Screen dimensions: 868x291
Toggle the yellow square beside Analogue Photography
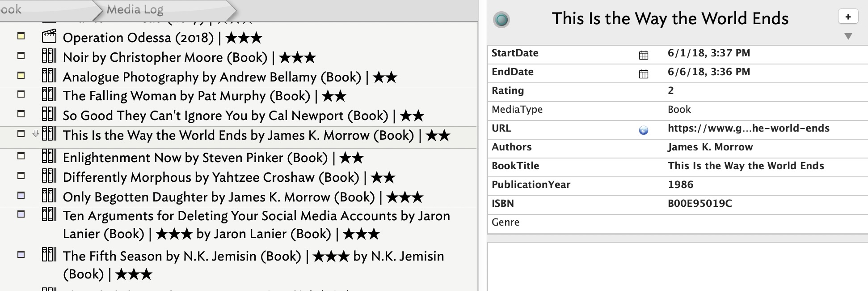tap(21, 75)
